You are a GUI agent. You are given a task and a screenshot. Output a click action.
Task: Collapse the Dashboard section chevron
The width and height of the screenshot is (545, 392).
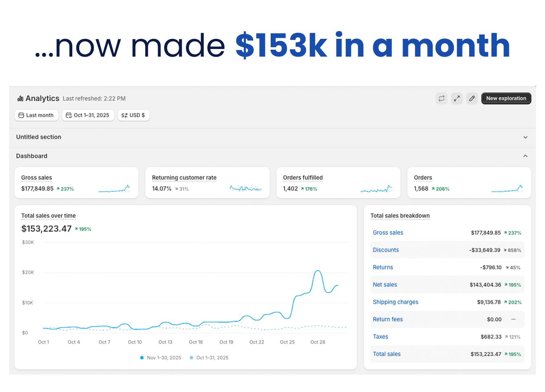(x=525, y=156)
